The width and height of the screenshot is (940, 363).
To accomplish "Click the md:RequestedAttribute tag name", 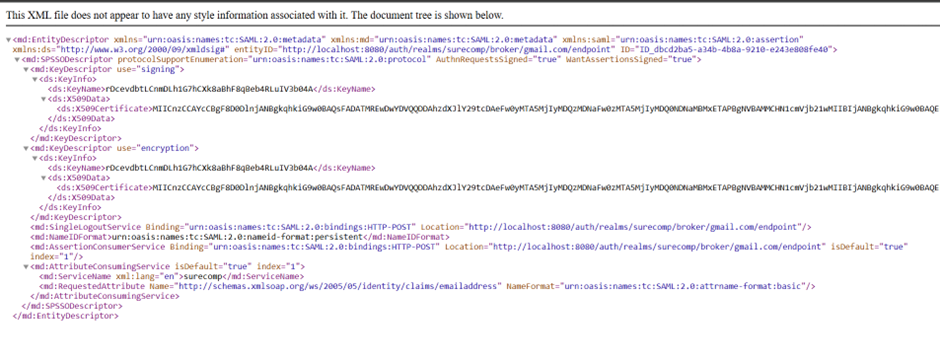I will (94, 286).
